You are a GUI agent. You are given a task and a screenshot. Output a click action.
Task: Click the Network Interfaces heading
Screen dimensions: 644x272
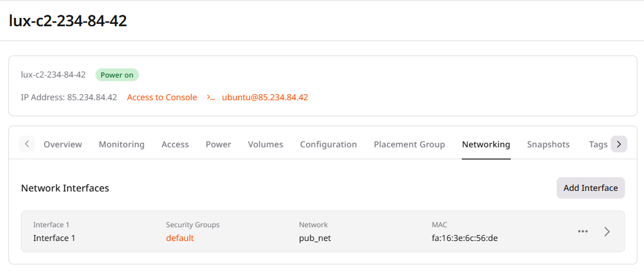65,188
